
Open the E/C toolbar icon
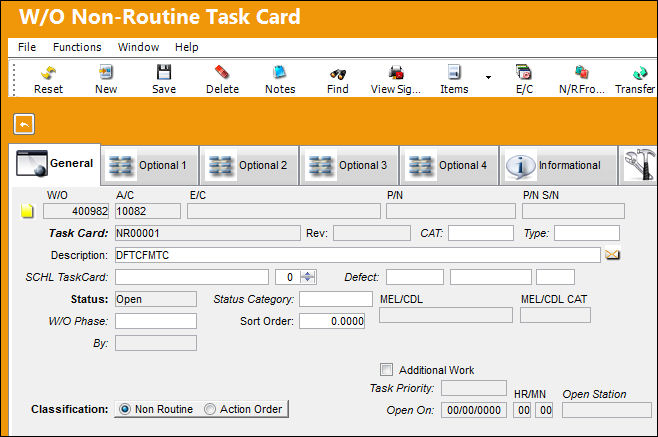click(x=524, y=72)
